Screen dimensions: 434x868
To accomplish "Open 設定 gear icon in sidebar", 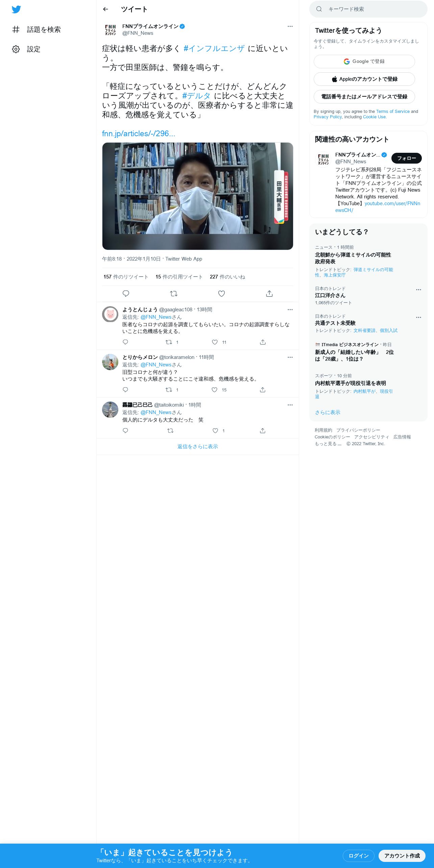I will [x=16, y=49].
